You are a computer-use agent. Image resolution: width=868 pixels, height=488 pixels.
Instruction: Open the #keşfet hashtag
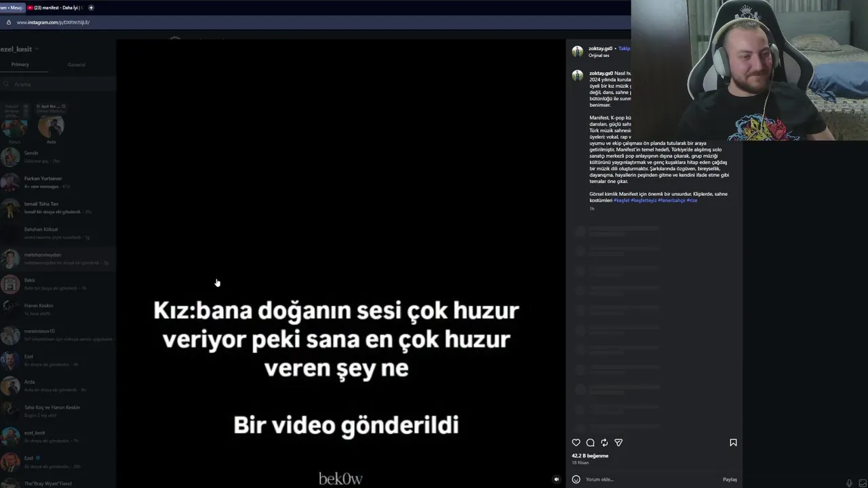(621, 201)
